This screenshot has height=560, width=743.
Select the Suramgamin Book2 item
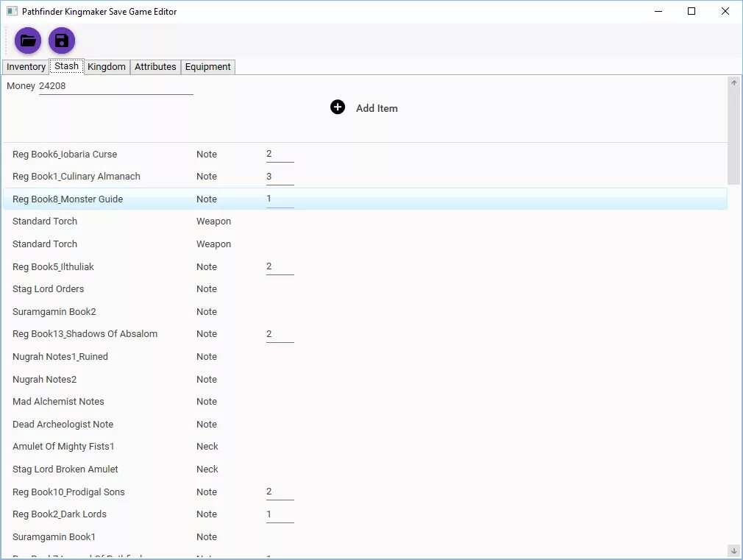(365, 312)
